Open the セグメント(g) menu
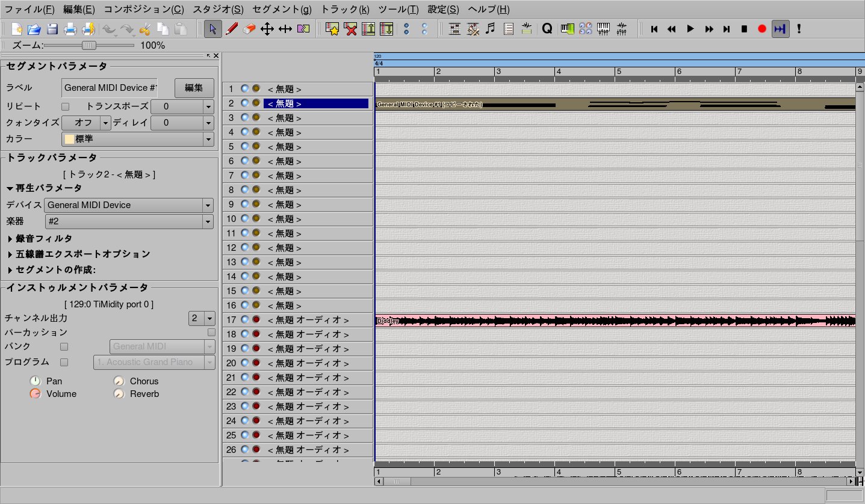The height and width of the screenshot is (504, 865). point(282,10)
